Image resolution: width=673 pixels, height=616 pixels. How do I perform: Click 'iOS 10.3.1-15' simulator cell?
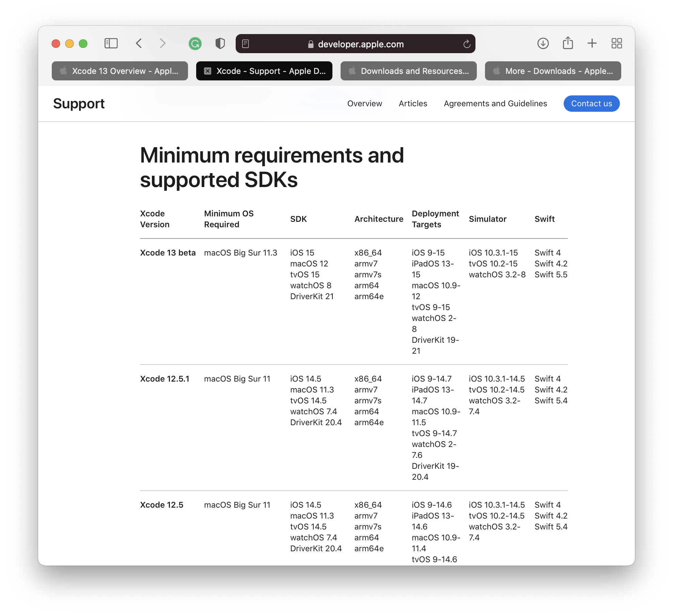pyautogui.click(x=493, y=253)
